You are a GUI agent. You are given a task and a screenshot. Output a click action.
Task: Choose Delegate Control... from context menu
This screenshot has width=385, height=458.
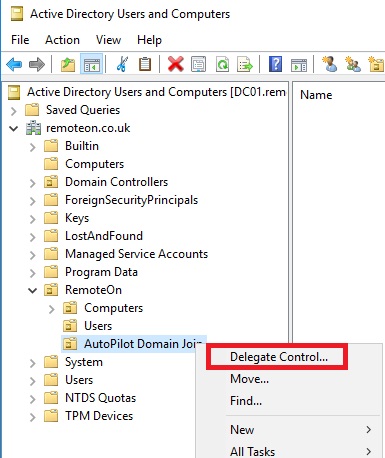279,357
